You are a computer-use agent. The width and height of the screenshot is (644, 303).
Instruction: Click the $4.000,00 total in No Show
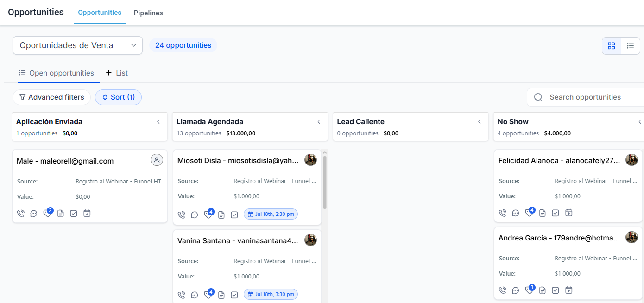[557, 133]
